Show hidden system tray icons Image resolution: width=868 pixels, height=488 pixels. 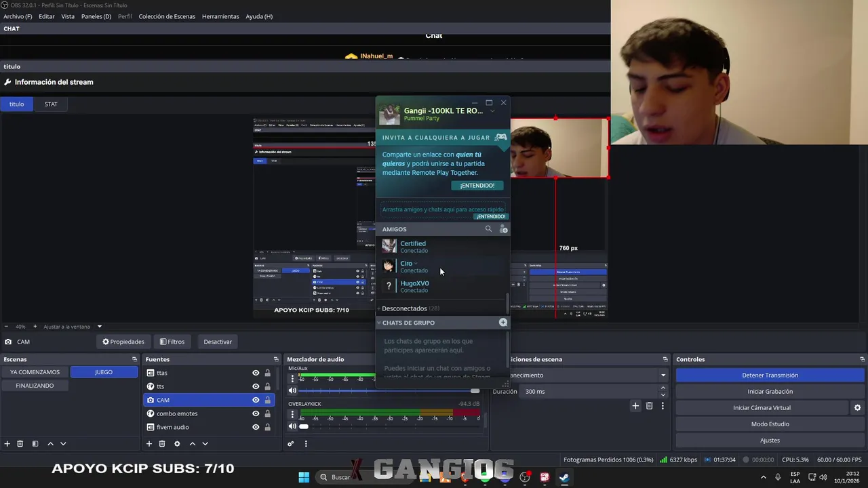764,477
